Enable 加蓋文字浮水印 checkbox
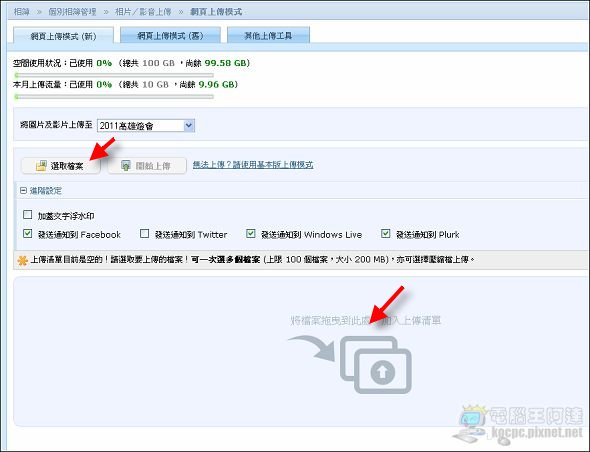Viewport: 590px width, 452px height. pyautogui.click(x=27, y=215)
